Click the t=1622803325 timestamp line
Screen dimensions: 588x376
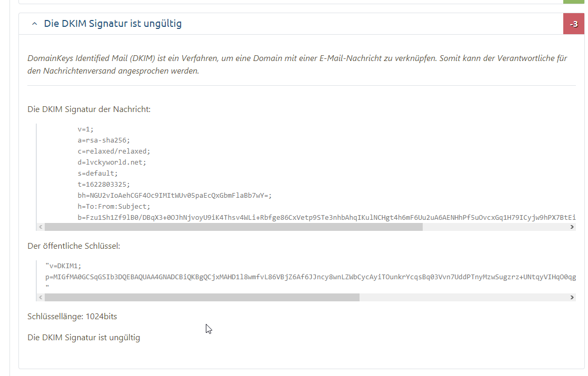pos(103,184)
